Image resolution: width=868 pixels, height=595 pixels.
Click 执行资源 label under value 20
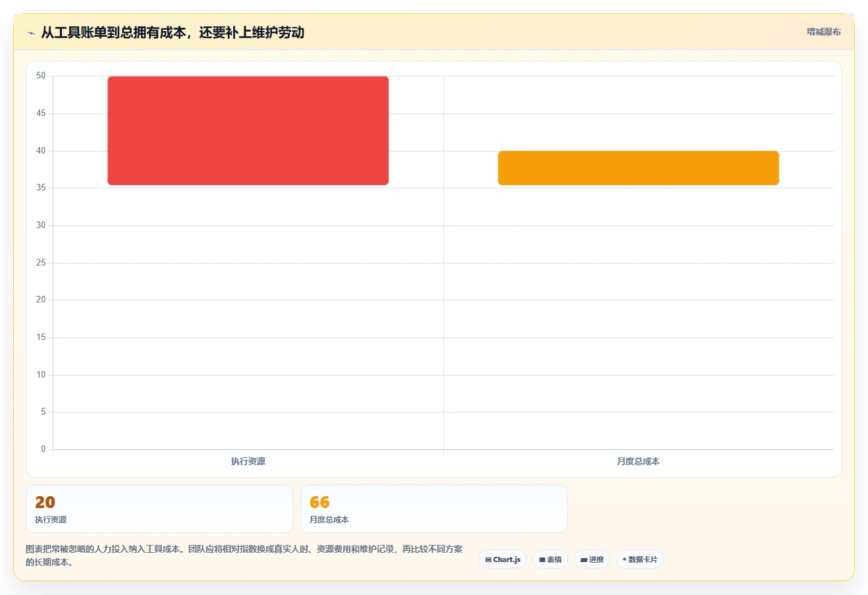point(51,520)
